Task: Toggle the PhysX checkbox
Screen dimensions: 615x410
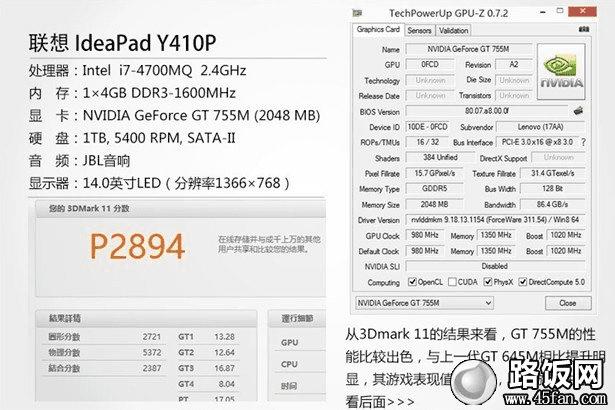Action: coord(488,282)
